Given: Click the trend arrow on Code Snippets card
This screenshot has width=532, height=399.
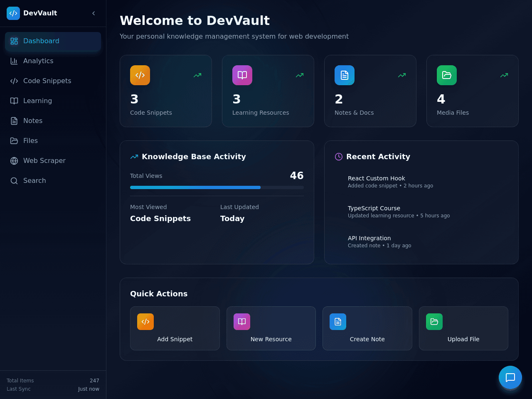Looking at the screenshot, I should [x=197, y=75].
